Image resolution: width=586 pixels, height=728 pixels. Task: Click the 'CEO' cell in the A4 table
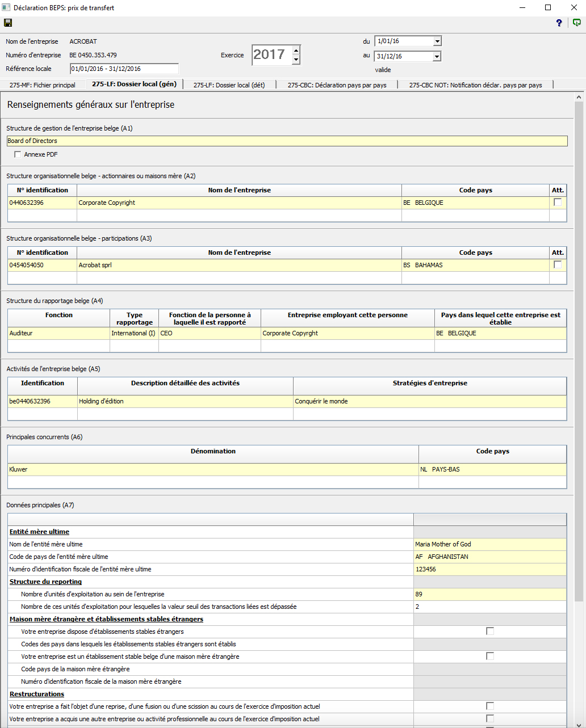coord(210,333)
